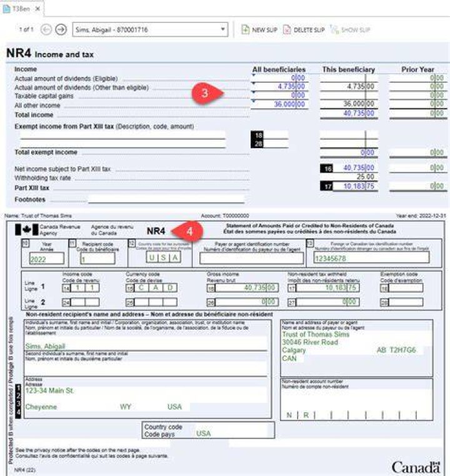Viewport: 450px width, 476px height.
Task: Expand override arrow for other than eligible dividends
Action: (x=254, y=83)
